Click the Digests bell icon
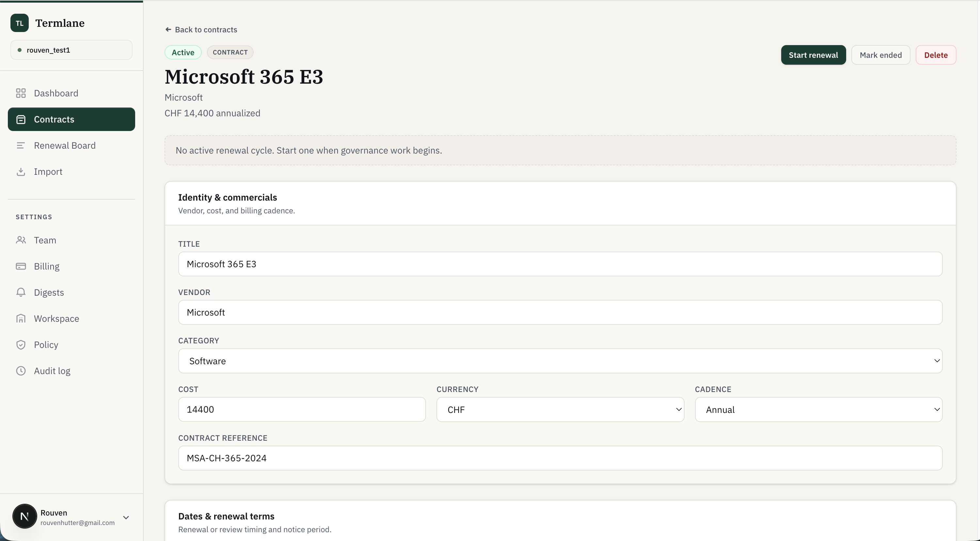The height and width of the screenshot is (541, 980). tap(21, 292)
